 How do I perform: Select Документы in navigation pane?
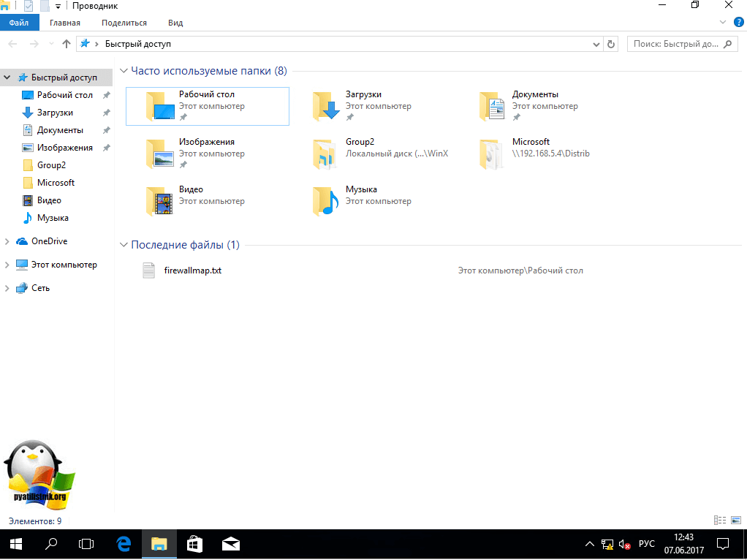[x=60, y=130]
